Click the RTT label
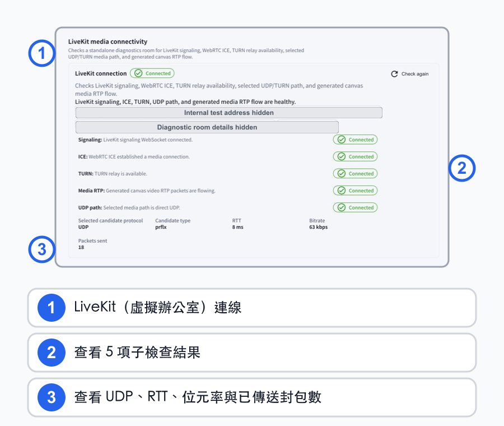The image size is (504, 426). [x=236, y=220]
